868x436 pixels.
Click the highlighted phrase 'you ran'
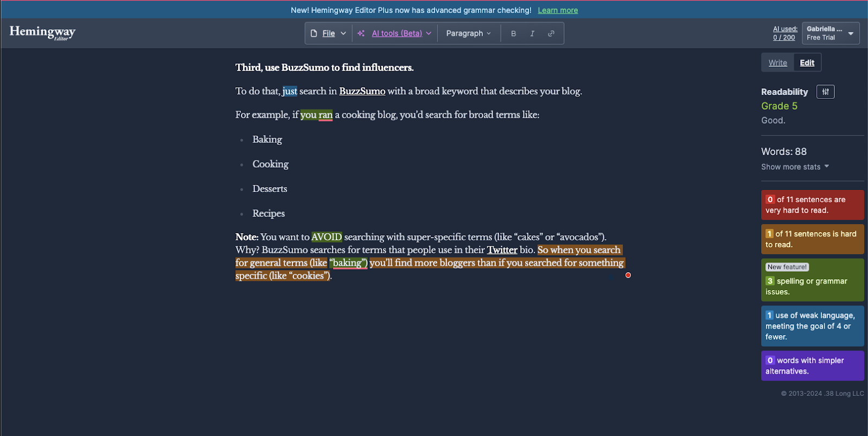click(x=316, y=114)
